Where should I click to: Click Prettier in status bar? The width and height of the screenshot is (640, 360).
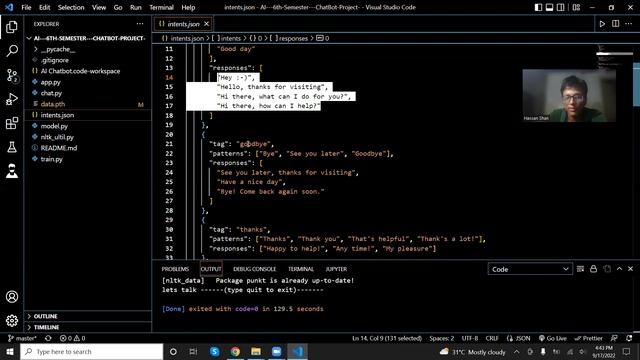point(588,338)
